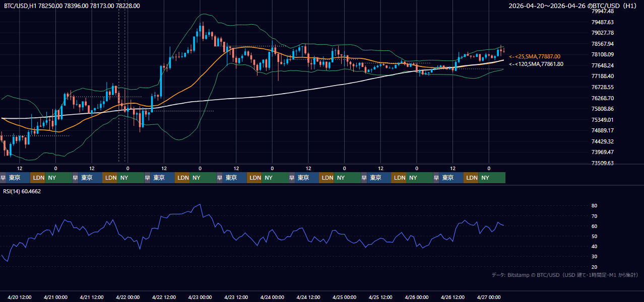This screenshot has width=644, height=302.
Task: Click RSI scale value 30
Action: tap(594, 257)
